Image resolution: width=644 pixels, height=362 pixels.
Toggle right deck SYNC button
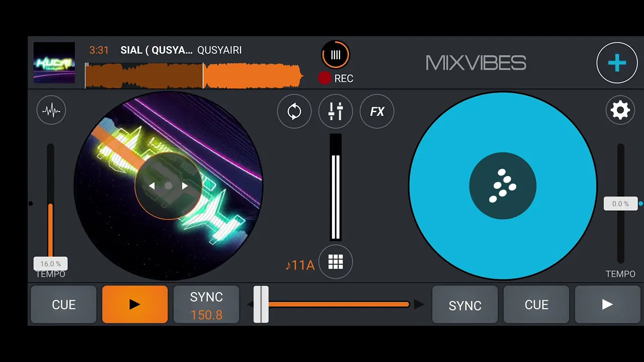[x=465, y=304]
